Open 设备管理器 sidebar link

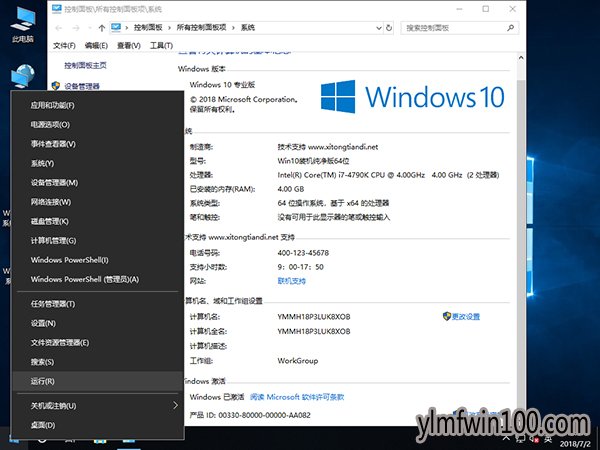(82, 86)
